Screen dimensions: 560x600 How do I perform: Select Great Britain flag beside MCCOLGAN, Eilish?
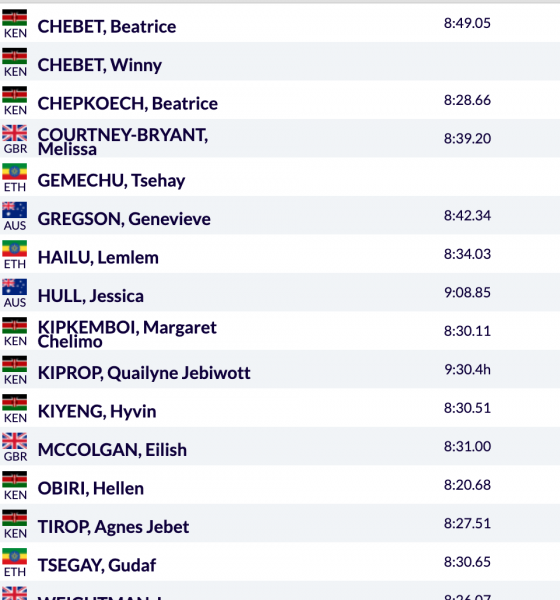(15, 441)
